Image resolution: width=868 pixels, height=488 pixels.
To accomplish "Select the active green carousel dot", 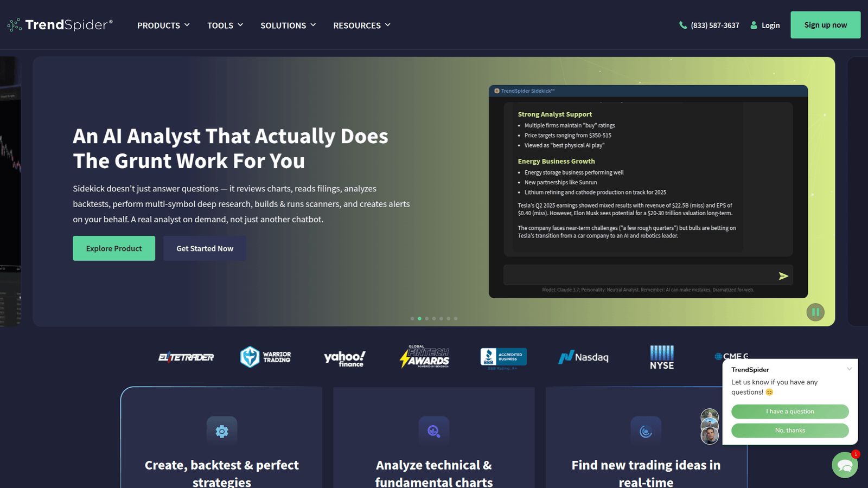I will [419, 319].
